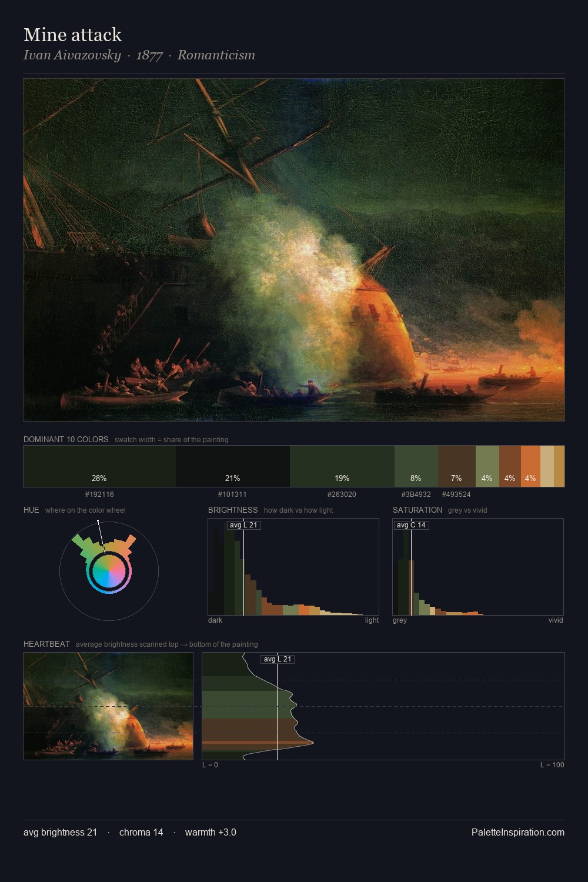The height and width of the screenshot is (882, 588).
Task: Click the artist name Ivan Aivazovsky
Action: point(72,55)
